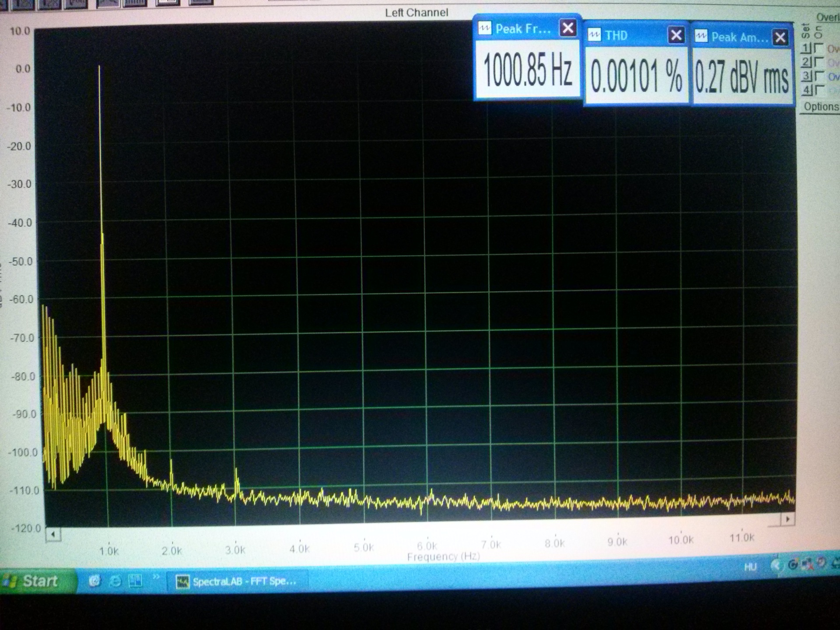Close the Peak Amplitude readout window
Screen dimensions: 840x630
pyautogui.click(x=780, y=38)
